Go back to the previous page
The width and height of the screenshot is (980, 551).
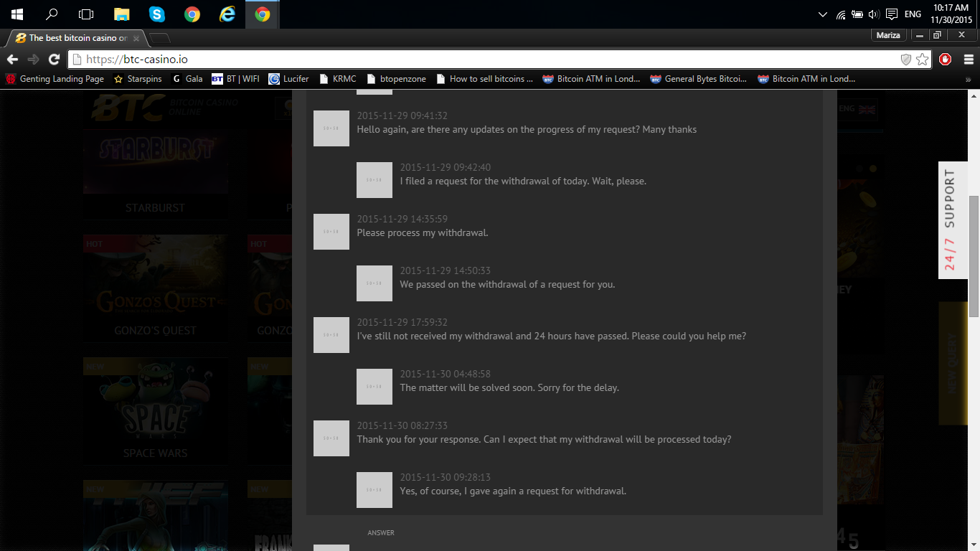click(12, 60)
